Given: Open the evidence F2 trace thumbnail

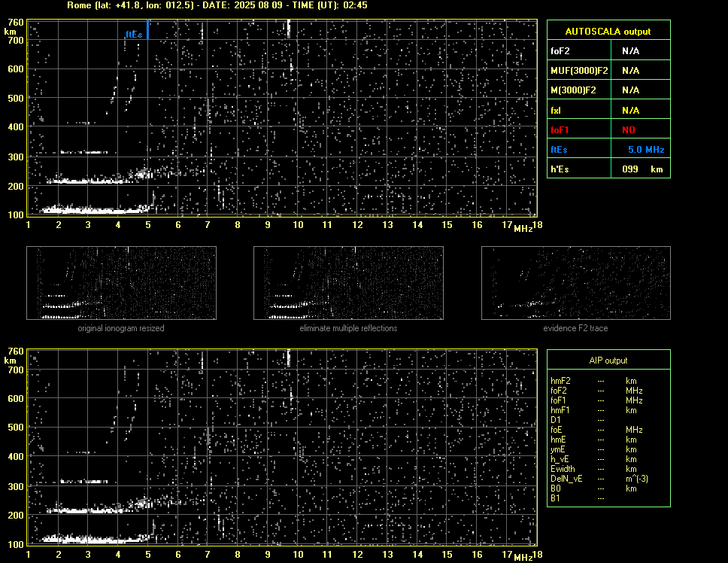Looking at the screenshot, I should pyautogui.click(x=576, y=283).
